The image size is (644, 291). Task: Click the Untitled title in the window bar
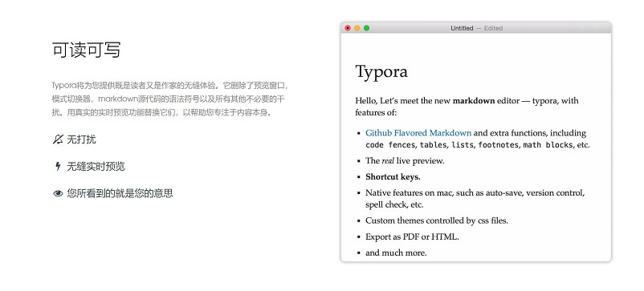[462, 28]
